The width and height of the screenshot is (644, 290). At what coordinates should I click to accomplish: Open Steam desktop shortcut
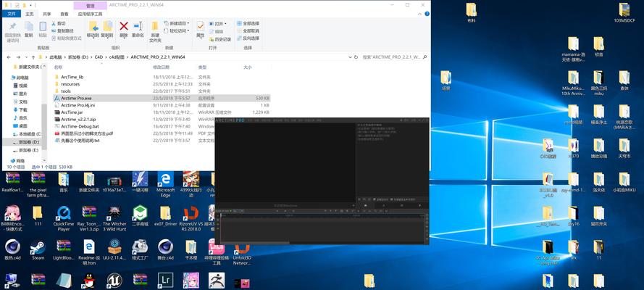click(38, 249)
